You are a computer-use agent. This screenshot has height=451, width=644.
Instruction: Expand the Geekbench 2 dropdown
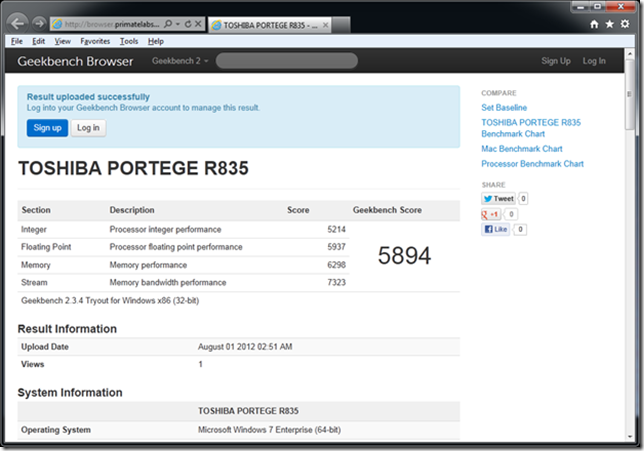tap(180, 61)
